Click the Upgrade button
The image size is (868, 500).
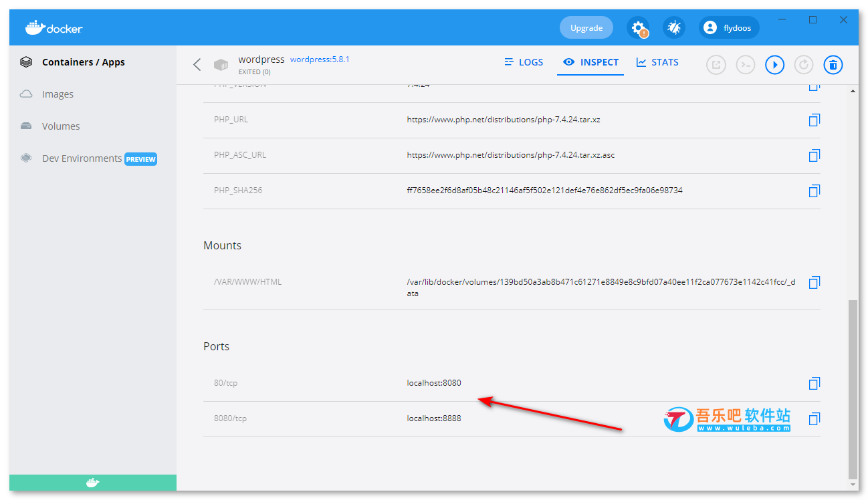pyautogui.click(x=586, y=28)
